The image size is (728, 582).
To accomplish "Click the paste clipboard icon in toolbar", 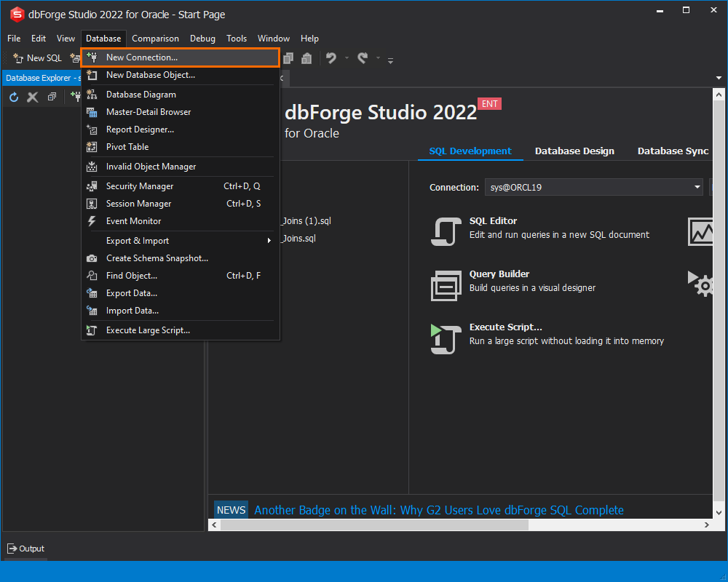I will coord(306,58).
